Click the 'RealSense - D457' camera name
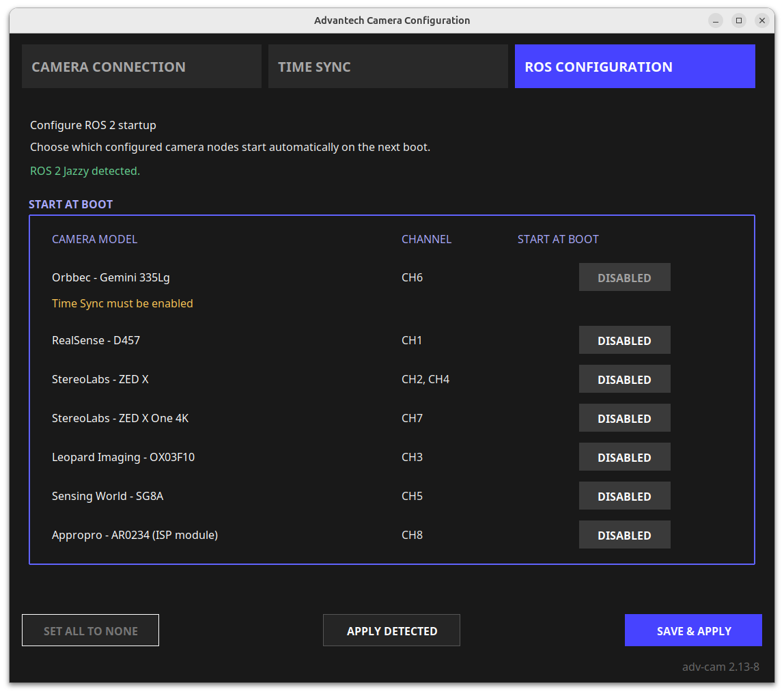The height and width of the screenshot is (694, 784). (96, 340)
